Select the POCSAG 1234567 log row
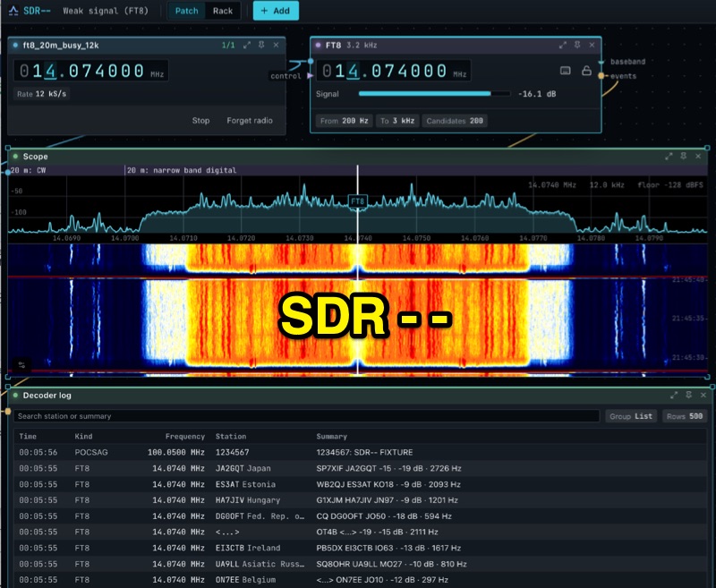Image resolution: width=716 pixels, height=588 pixels. coord(360,453)
